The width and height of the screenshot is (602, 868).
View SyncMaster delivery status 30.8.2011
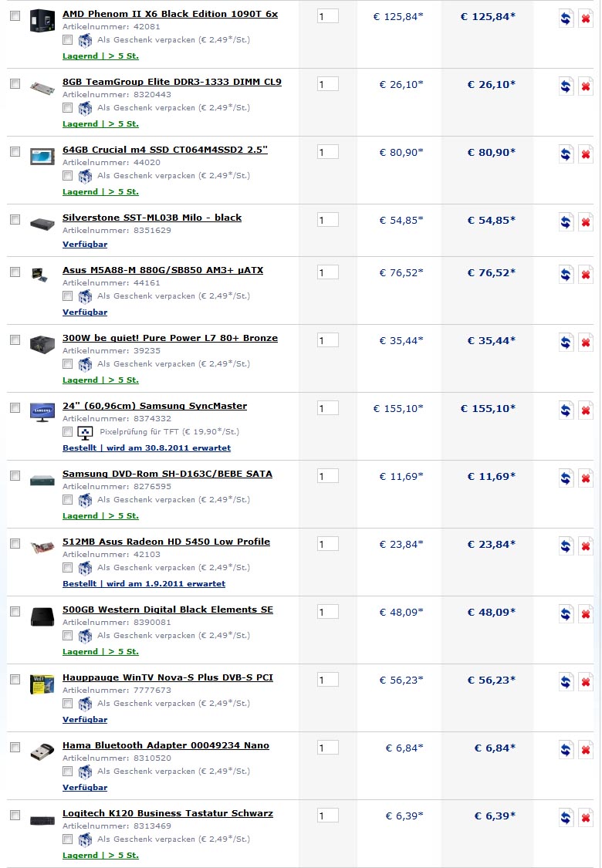(x=147, y=448)
